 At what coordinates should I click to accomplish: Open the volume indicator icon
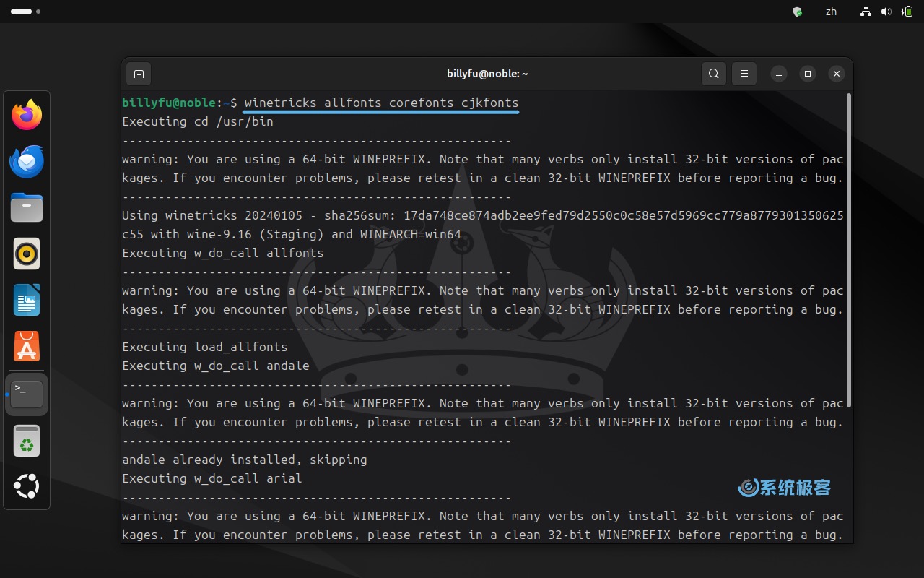tap(886, 12)
